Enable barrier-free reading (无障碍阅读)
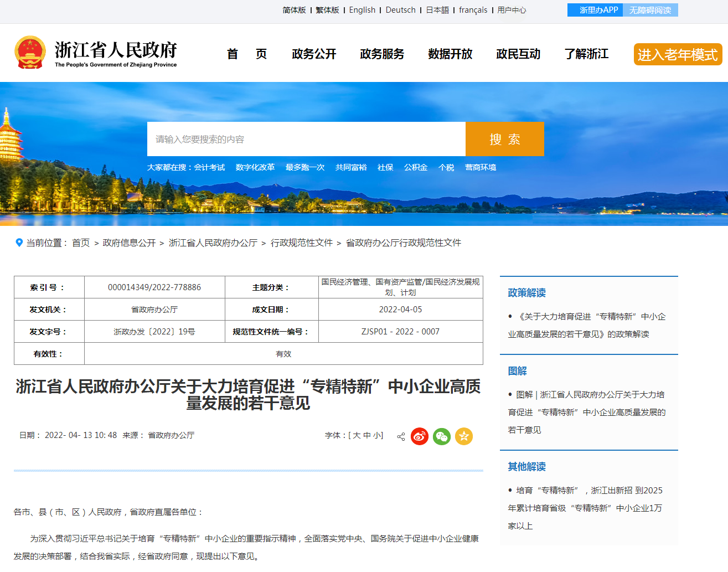The width and height of the screenshot is (728, 572). (x=650, y=10)
